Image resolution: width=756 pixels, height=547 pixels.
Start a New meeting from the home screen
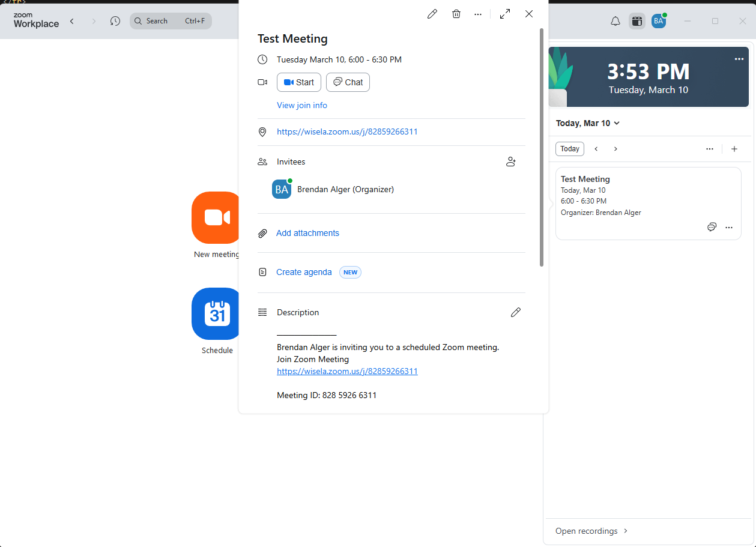(x=216, y=218)
